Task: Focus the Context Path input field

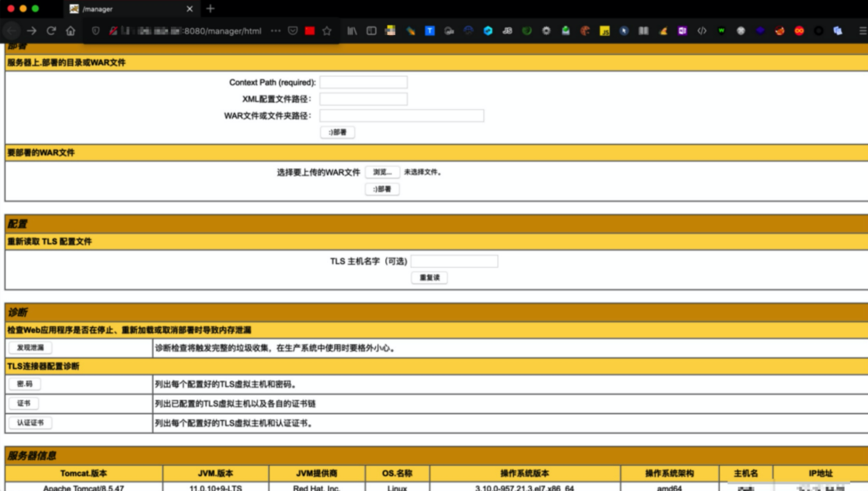Action: coord(363,82)
